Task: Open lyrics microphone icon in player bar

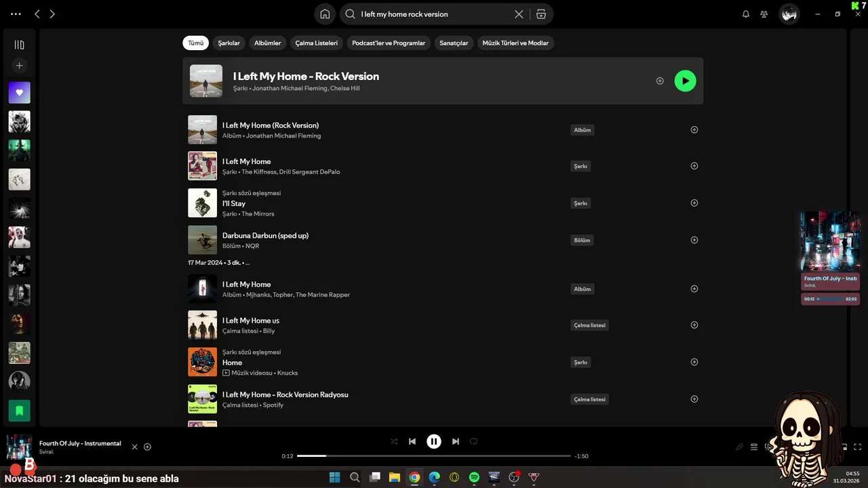Action: [x=740, y=447]
